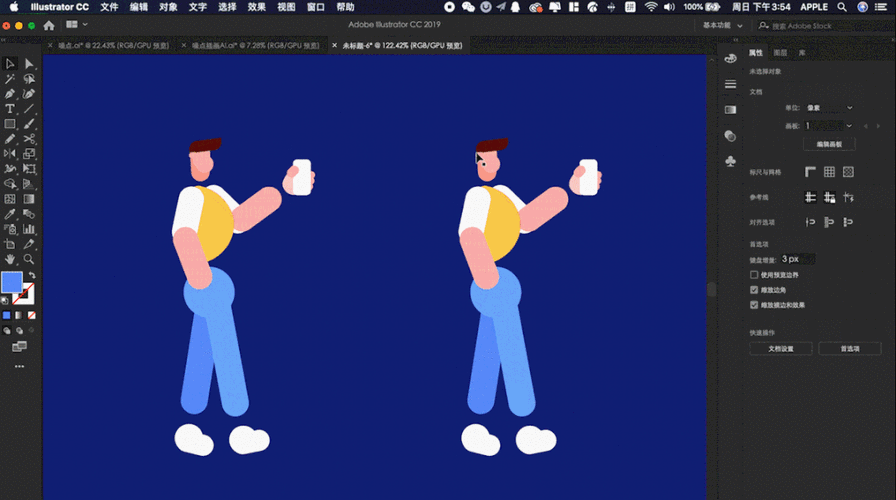The width and height of the screenshot is (896, 500).
Task: Click the blue fill color swatch
Action: click(12, 282)
